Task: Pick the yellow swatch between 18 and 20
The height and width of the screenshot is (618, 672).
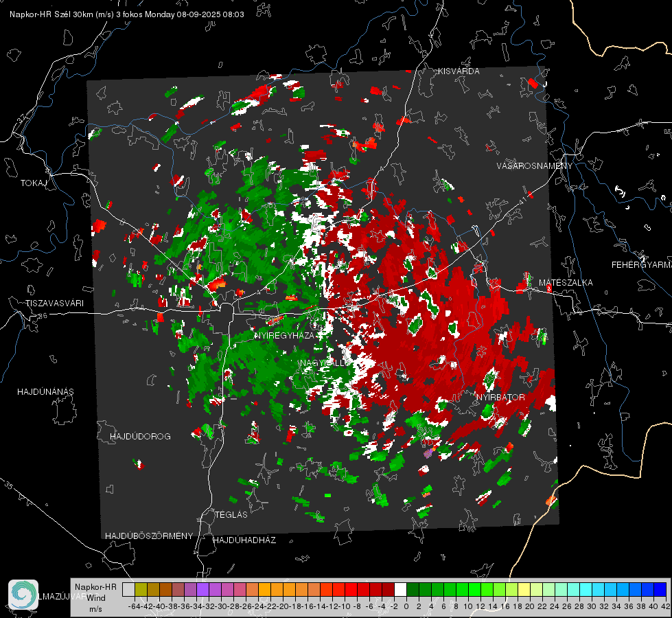Action: pyautogui.click(x=524, y=590)
